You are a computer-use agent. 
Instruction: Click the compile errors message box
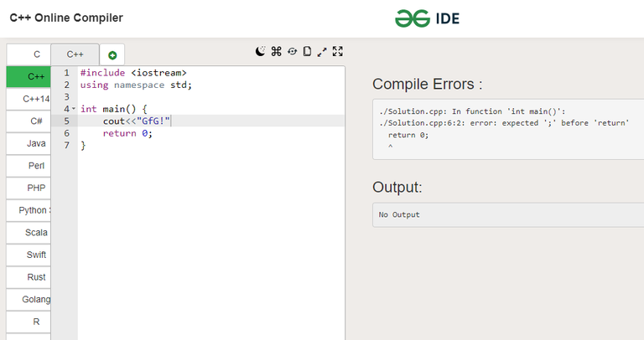coord(508,129)
